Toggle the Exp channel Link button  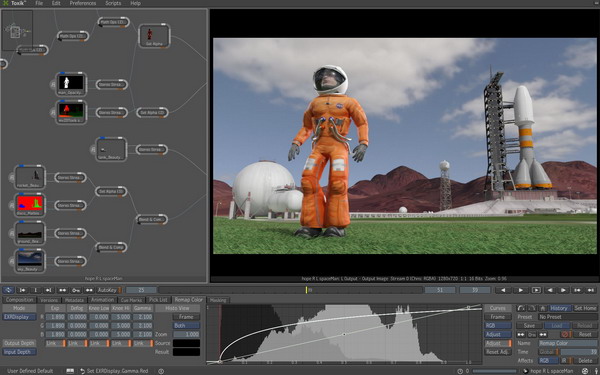tap(55, 343)
